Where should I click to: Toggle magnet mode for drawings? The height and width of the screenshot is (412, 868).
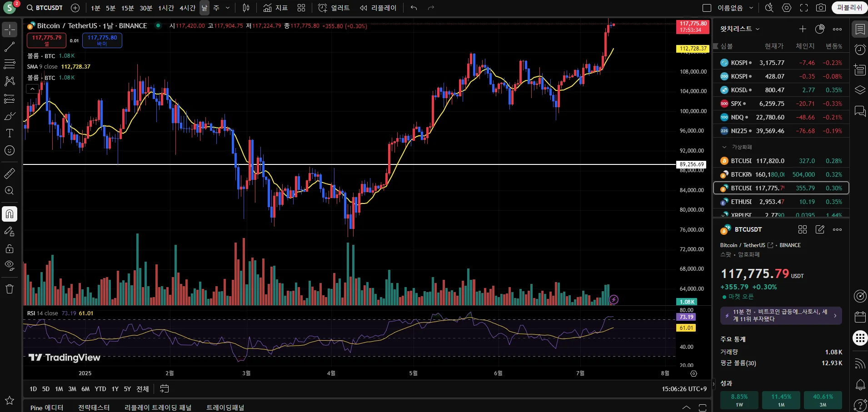click(10, 214)
